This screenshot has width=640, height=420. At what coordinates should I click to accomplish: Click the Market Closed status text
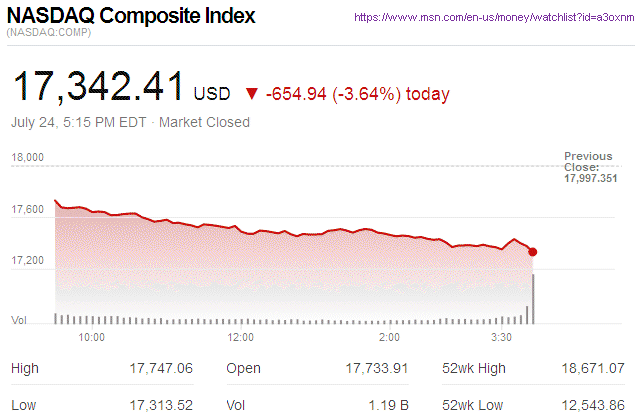(x=205, y=123)
